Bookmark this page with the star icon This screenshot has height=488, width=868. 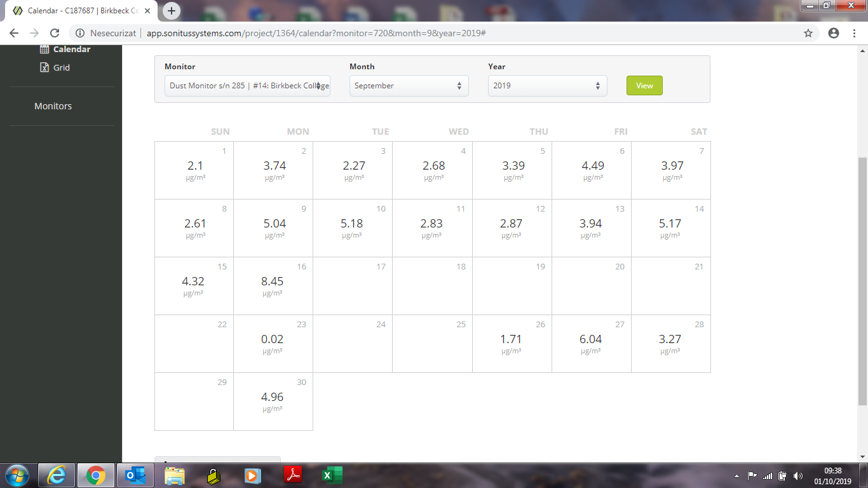pos(808,33)
